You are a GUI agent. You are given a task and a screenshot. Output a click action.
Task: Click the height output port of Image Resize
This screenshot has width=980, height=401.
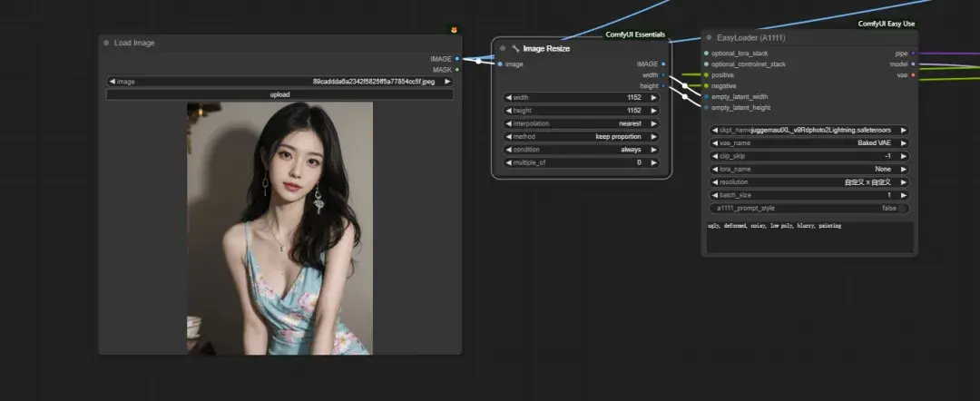pyautogui.click(x=663, y=85)
